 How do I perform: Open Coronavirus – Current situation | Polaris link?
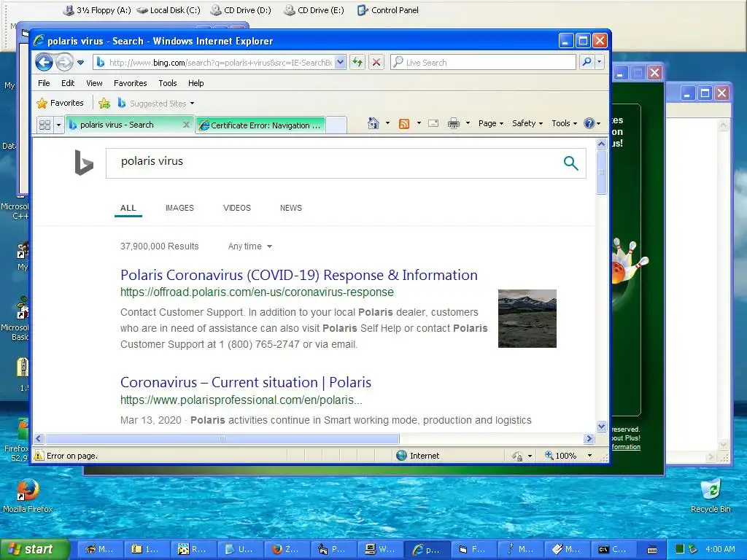point(245,382)
